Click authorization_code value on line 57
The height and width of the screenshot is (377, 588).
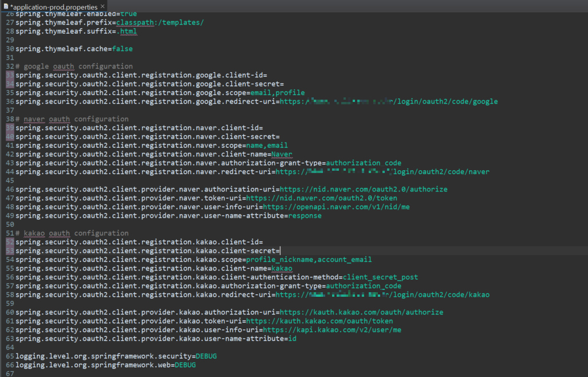coord(364,286)
